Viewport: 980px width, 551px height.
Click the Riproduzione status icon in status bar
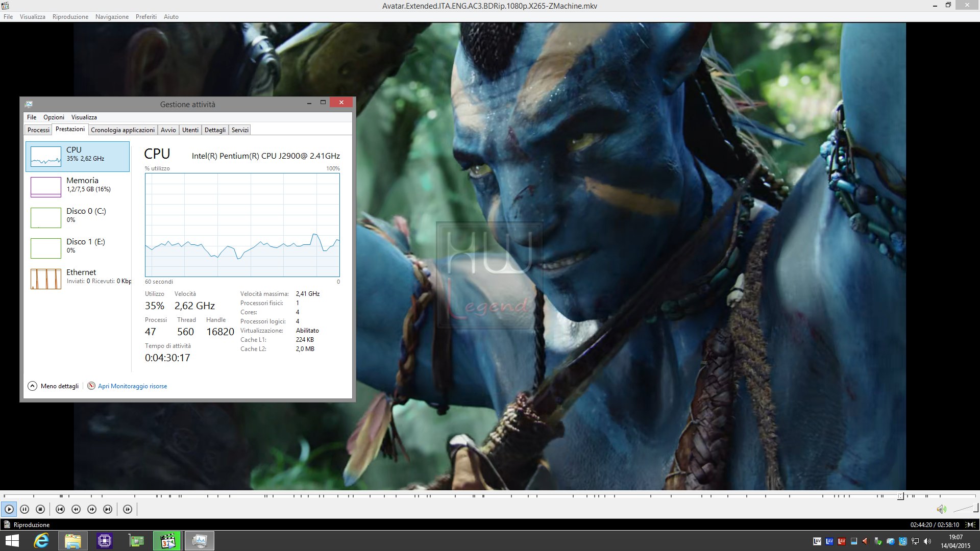pos(7,524)
